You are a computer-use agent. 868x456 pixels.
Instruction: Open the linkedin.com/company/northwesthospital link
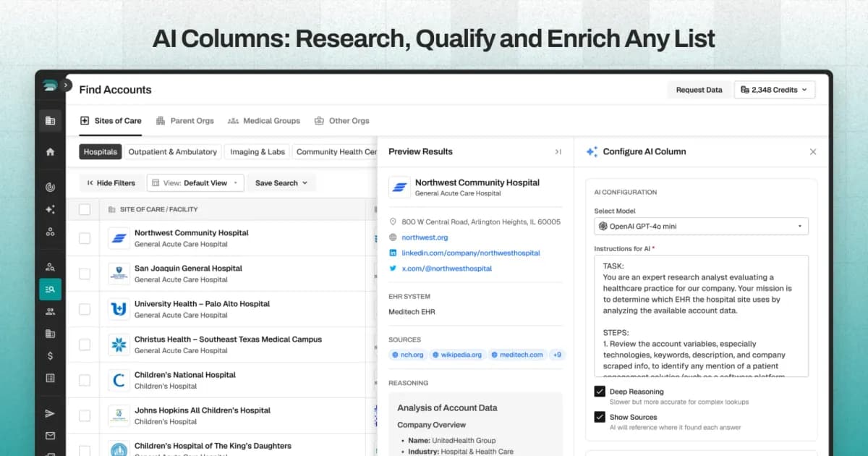(471, 253)
